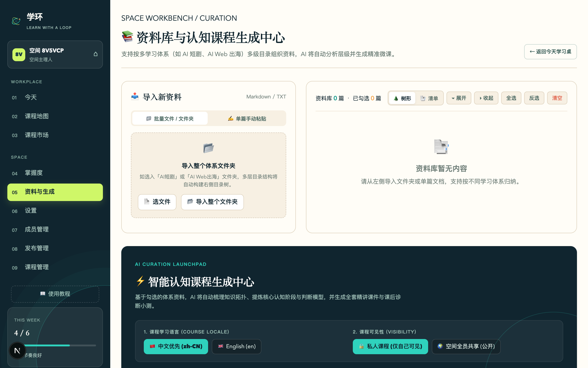Collapse all with 收起 button
Viewport: 588px width, 368px height.
486,98
